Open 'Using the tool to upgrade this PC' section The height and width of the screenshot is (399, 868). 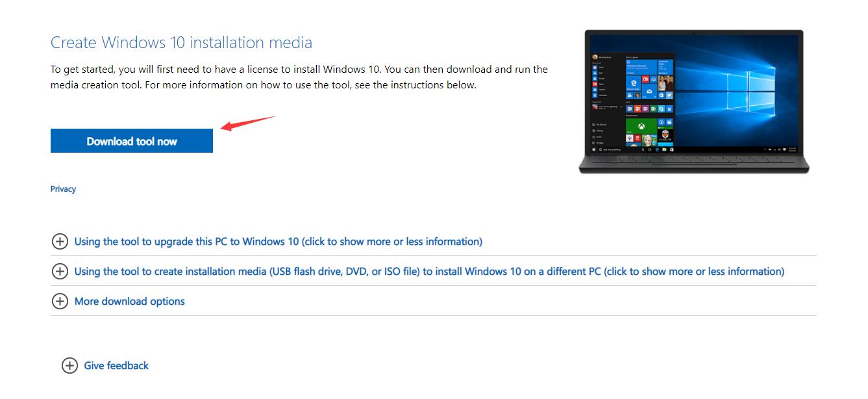(x=278, y=242)
